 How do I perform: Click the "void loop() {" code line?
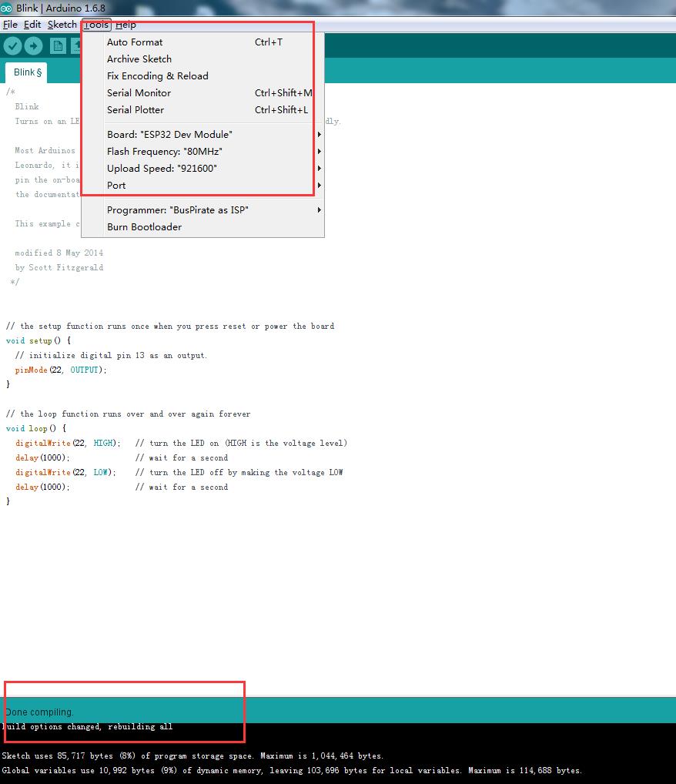coord(36,428)
